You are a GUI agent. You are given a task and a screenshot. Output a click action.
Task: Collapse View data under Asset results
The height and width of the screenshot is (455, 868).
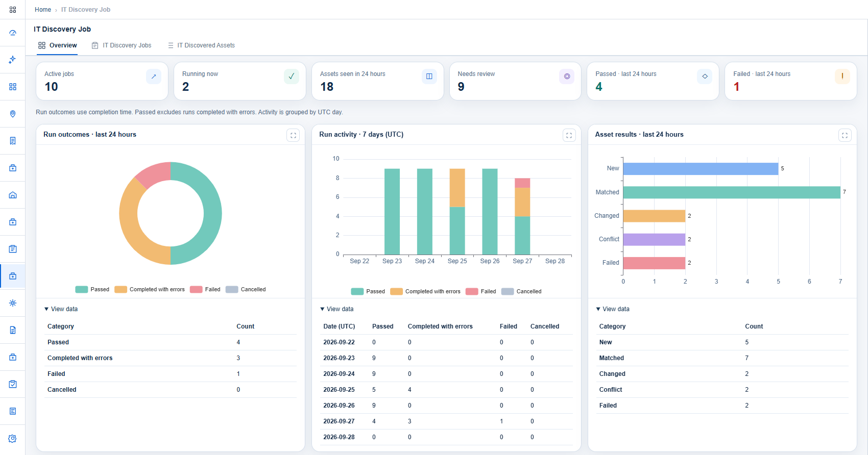[613, 309]
